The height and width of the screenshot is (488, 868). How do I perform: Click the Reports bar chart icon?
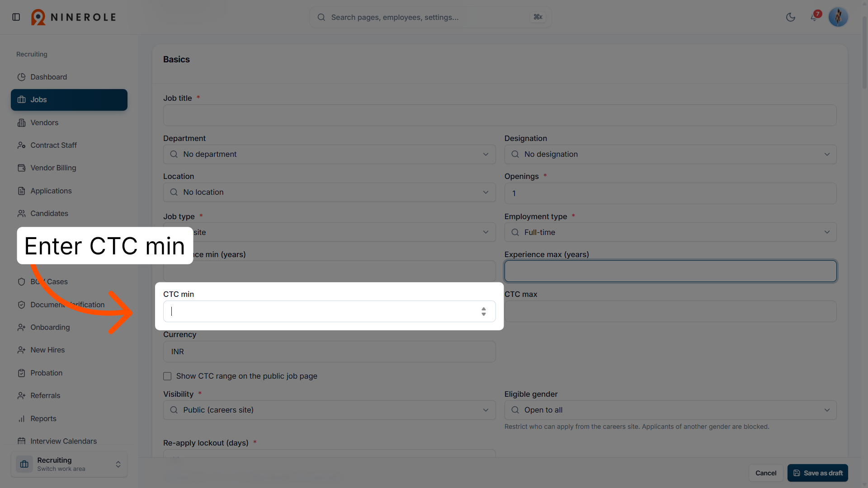[21, 418]
